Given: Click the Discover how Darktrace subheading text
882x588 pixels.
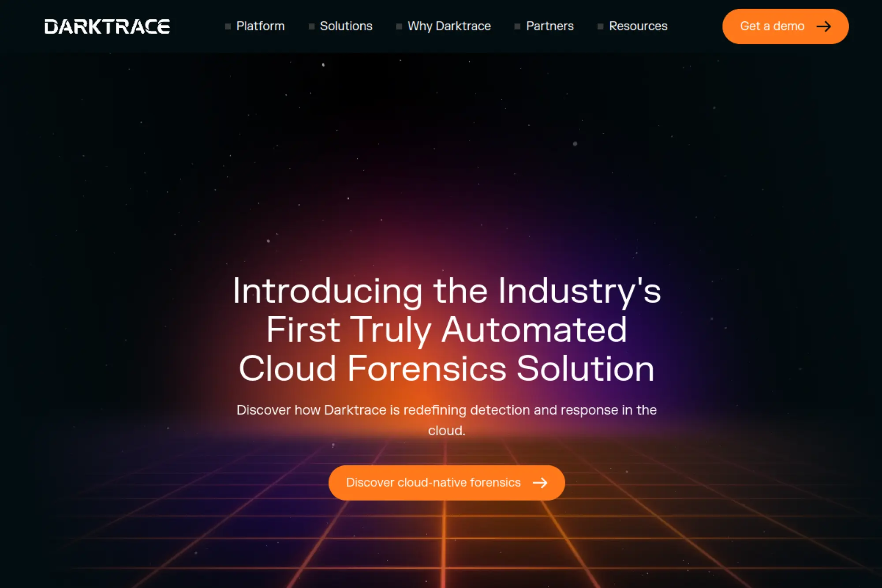Looking at the screenshot, I should pos(446,410).
